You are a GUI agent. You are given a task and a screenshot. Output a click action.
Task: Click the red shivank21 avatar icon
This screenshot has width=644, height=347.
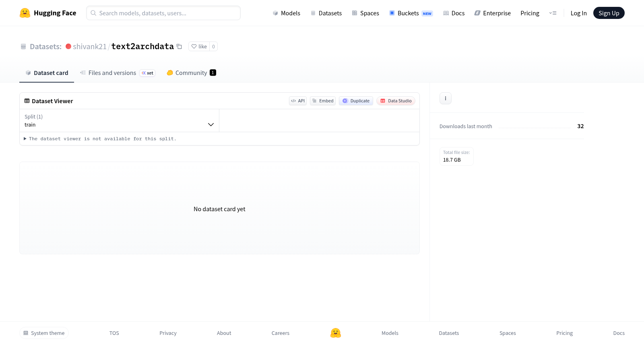tap(68, 46)
